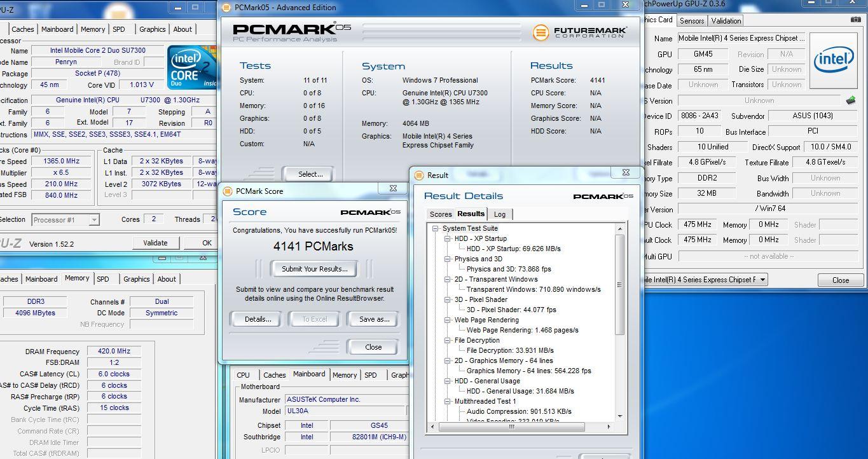This screenshot has height=459, width=868.
Task: Collapse the Physics and 3D node
Action: click(448, 259)
